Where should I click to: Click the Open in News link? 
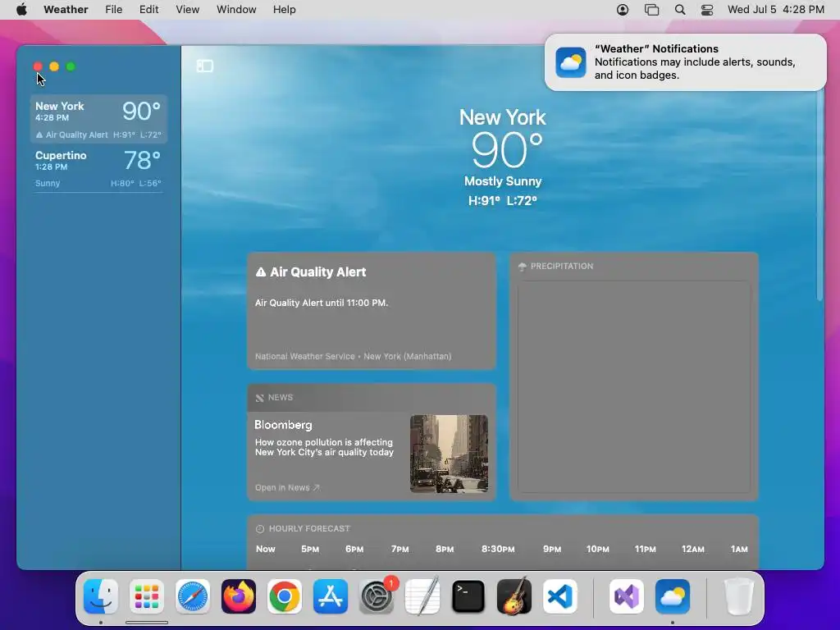[287, 487]
